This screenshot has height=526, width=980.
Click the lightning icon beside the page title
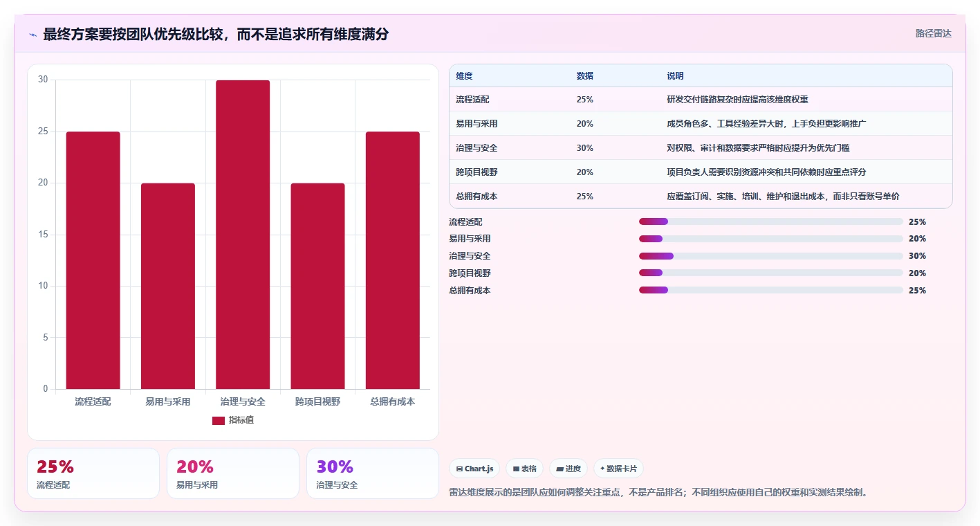click(33, 35)
